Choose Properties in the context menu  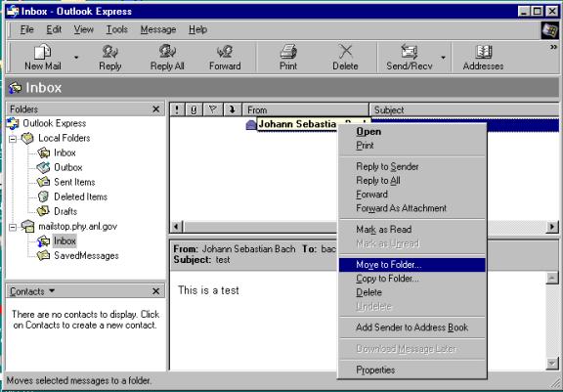click(x=411, y=370)
